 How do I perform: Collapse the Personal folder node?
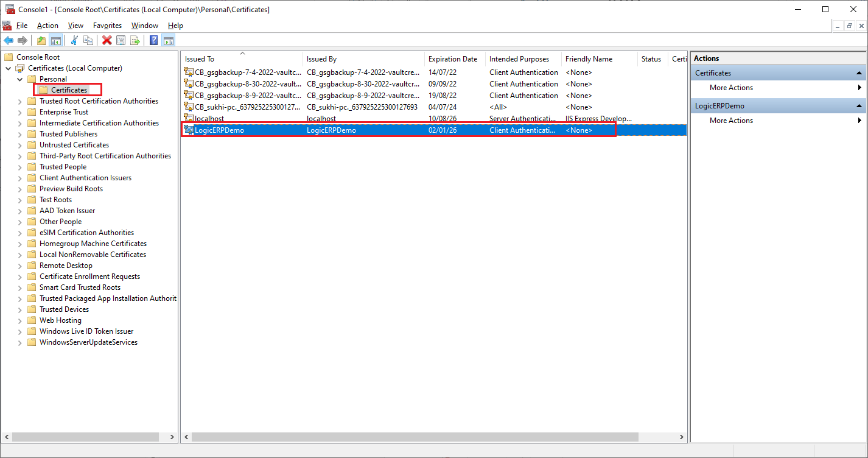[19, 79]
